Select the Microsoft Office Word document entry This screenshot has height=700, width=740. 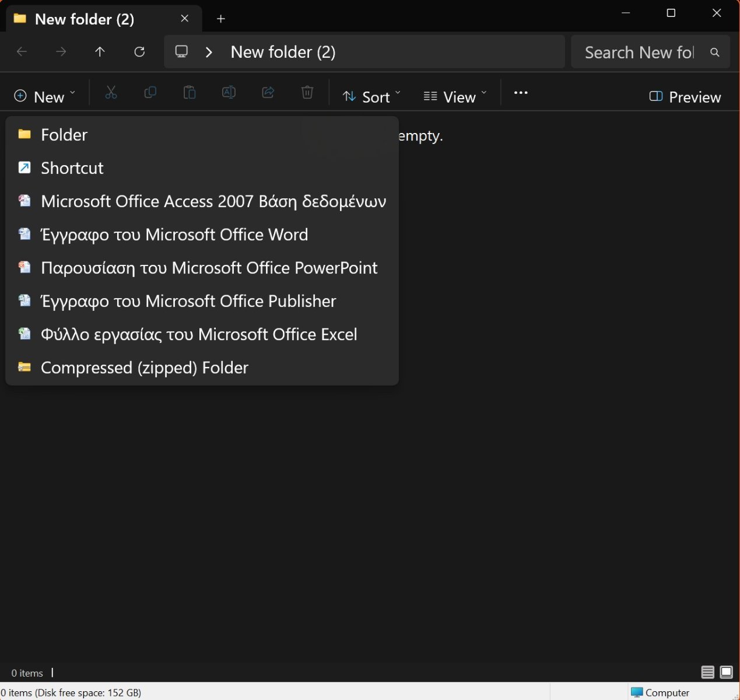click(202, 235)
